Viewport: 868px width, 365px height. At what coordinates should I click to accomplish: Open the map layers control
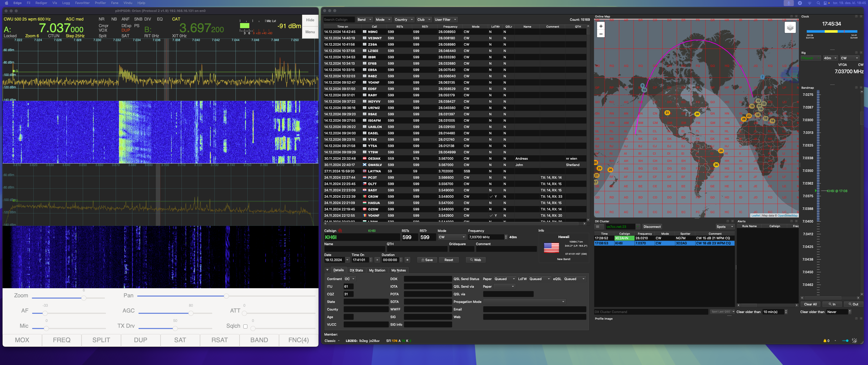[x=790, y=28]
